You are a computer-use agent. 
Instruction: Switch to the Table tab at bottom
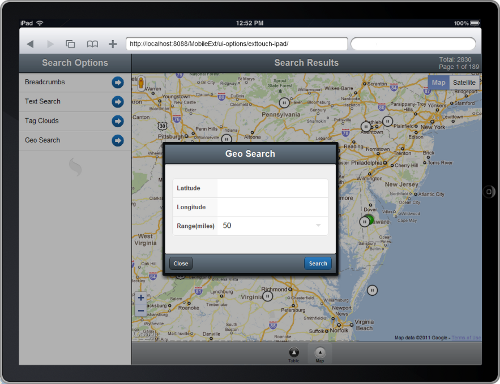click(x=294, y=355)
